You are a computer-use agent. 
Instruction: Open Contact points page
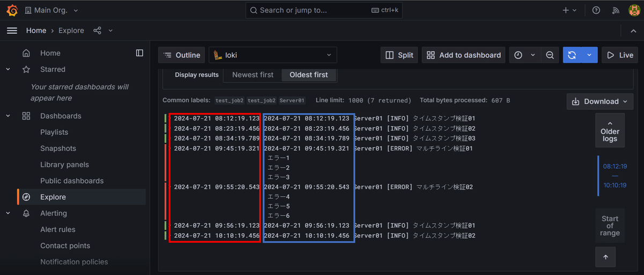65,245
